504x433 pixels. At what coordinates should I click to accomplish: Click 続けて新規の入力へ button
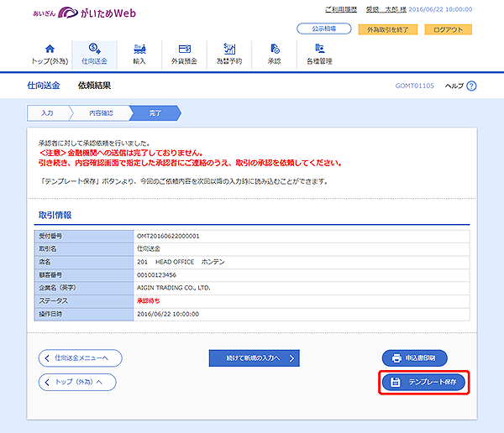point(255,358)
